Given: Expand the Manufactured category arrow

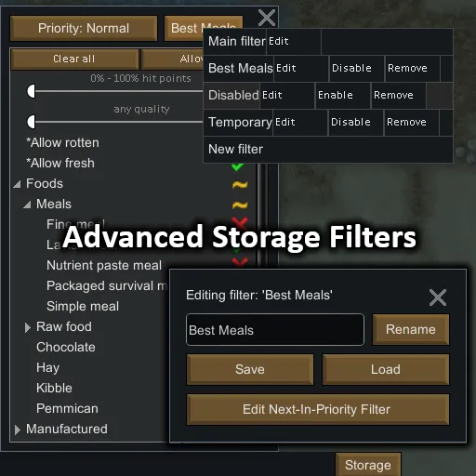Looking at the screenshot, I should pyautogui.click(x=18, y=430).
